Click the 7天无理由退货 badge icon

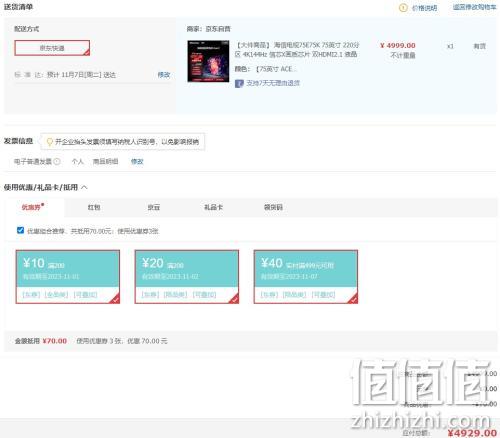click(239, 83)
